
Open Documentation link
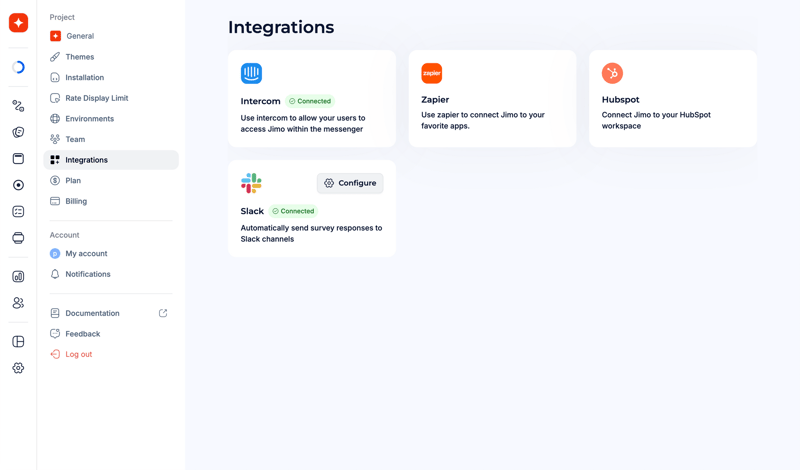(111, 313)
